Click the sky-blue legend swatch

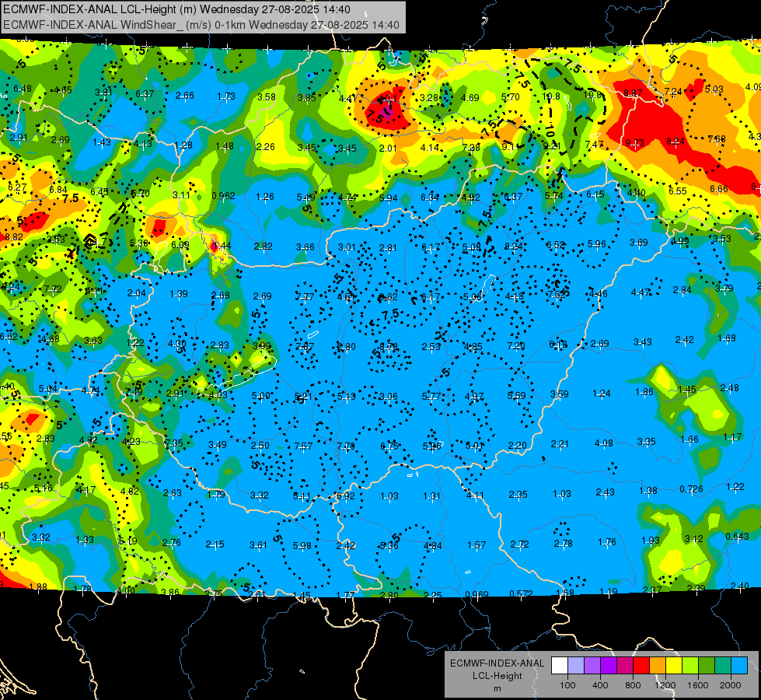pyautogui.click(x=739, y=666)
